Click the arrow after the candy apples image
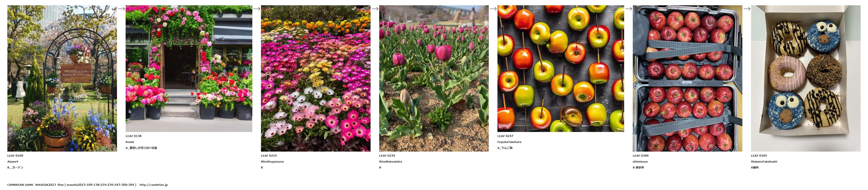Viewport: 868px width, 190px height. tap(628, 9)
